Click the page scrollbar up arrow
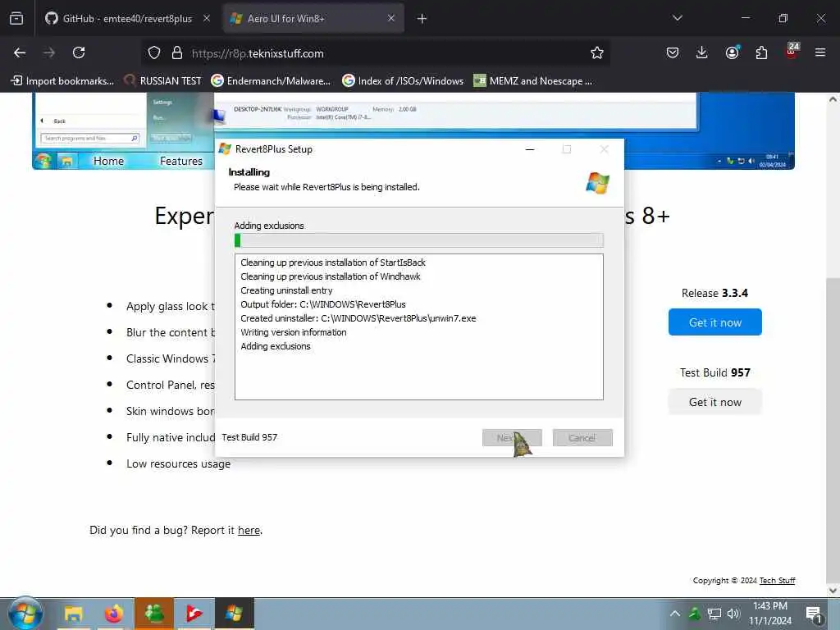 tap(833, 99)
